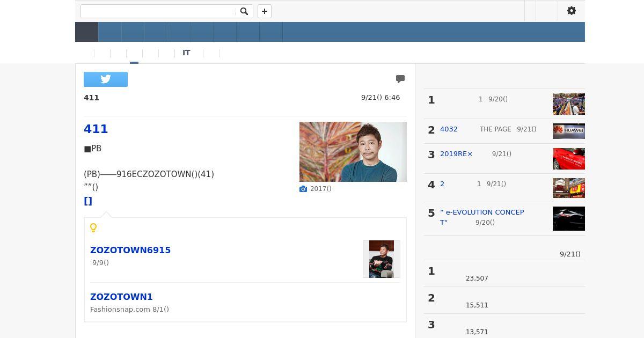The width and height of the screenshot is (644, 338).
Task: Open the HUAWEI ranking thumbnail
Action: point(569,131)
